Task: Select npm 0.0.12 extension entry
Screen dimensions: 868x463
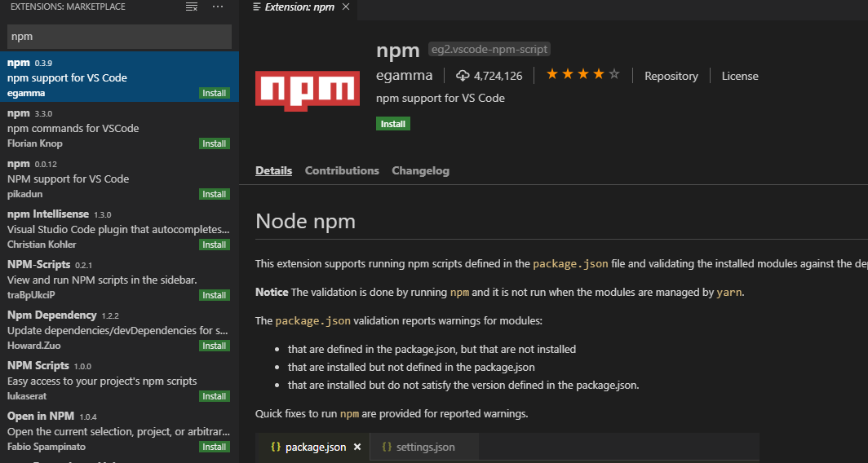Action: tap(119, 179)
